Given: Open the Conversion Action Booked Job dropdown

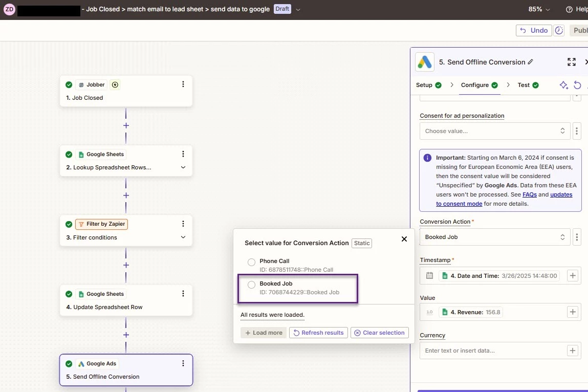Looking at the screenshot, I should coord(495,237).
